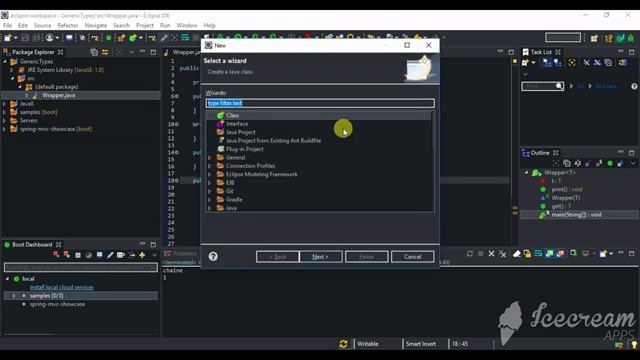This screenshot has height=360, width=640.
Task: Click Clear Console eraser icon
Action: (517, 254)
